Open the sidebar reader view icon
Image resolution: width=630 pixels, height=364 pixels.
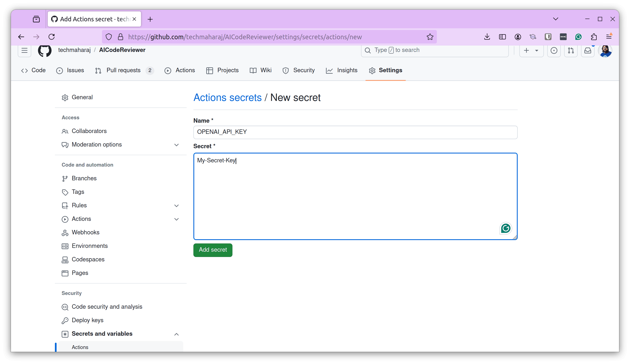(502, 37)
